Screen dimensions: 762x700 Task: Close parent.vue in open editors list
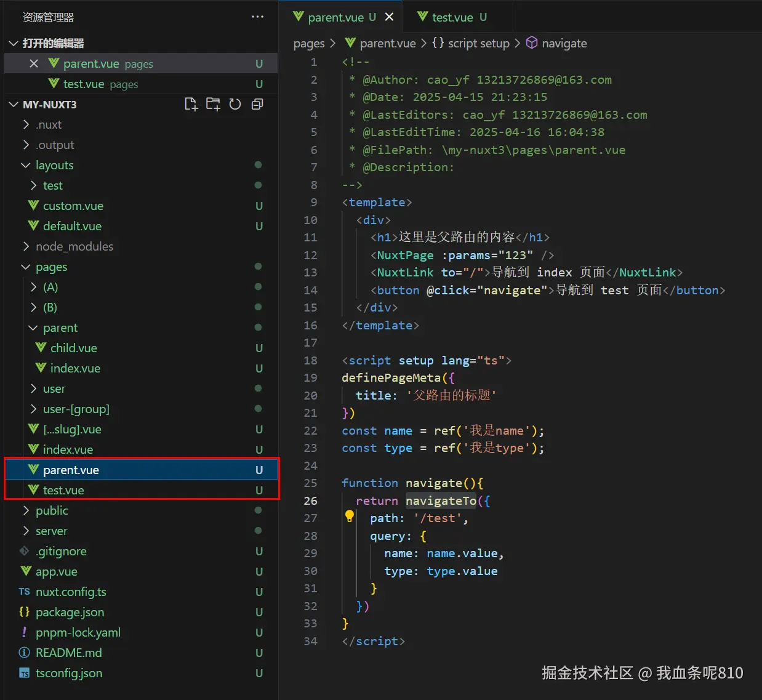click(x=34, y=63)
